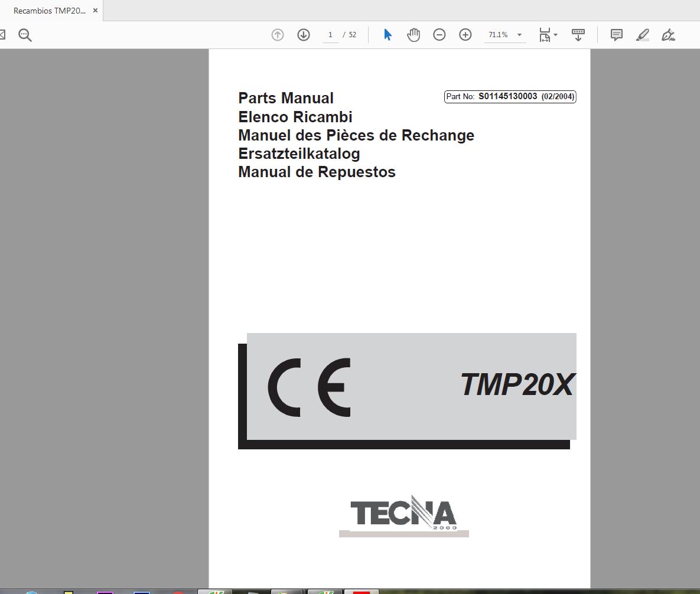Click the 'Elenco Ricambi' heading text
The image size is (700, 594).
pyautogui.click(x=295, y=117)
